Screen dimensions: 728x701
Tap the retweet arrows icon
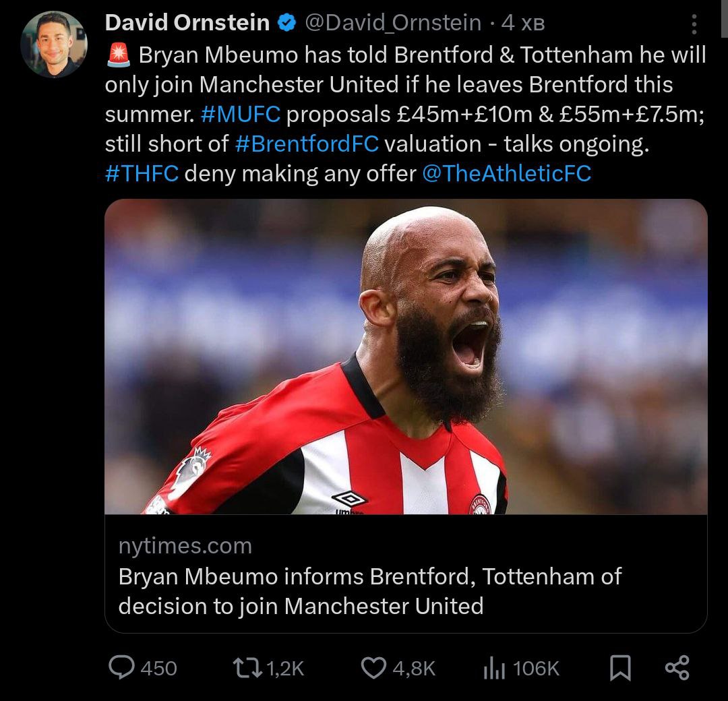[247, 668]
